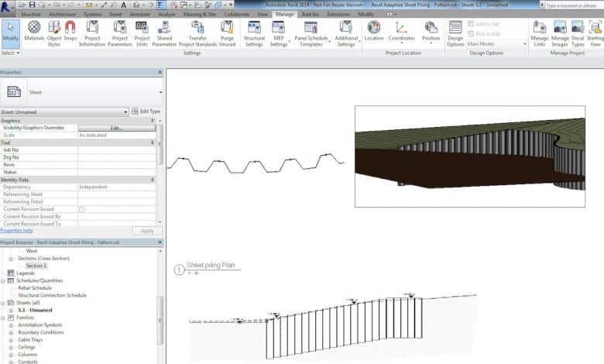
Task: Toggle Current Revision Issued checkbox
Action: point(81,210)
